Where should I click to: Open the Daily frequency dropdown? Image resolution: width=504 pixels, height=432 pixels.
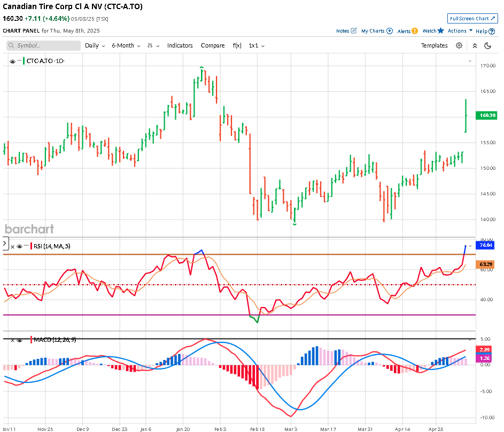point(95,46)
